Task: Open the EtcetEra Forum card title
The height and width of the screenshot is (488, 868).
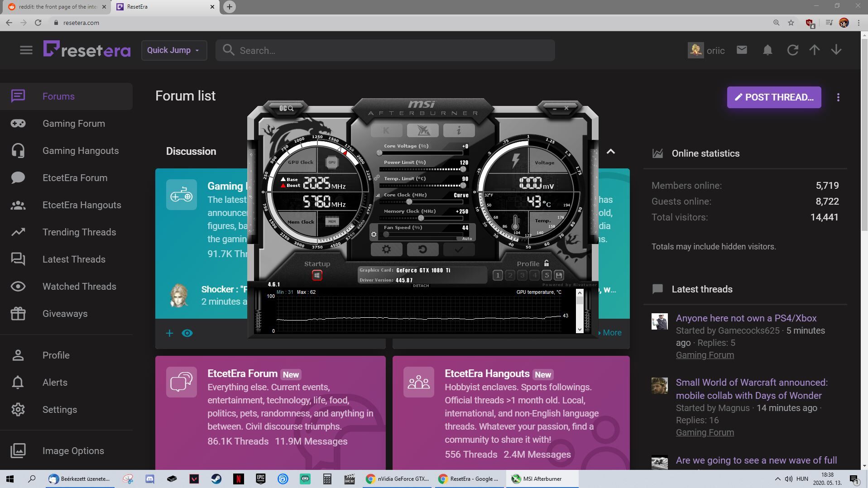Action: pos(242,374)
